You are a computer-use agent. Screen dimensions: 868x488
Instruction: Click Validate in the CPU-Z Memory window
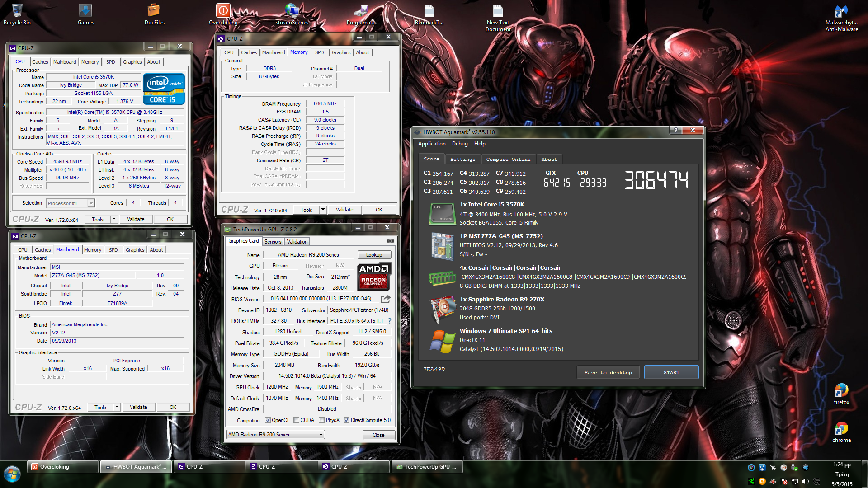click(x=344, y=210)
